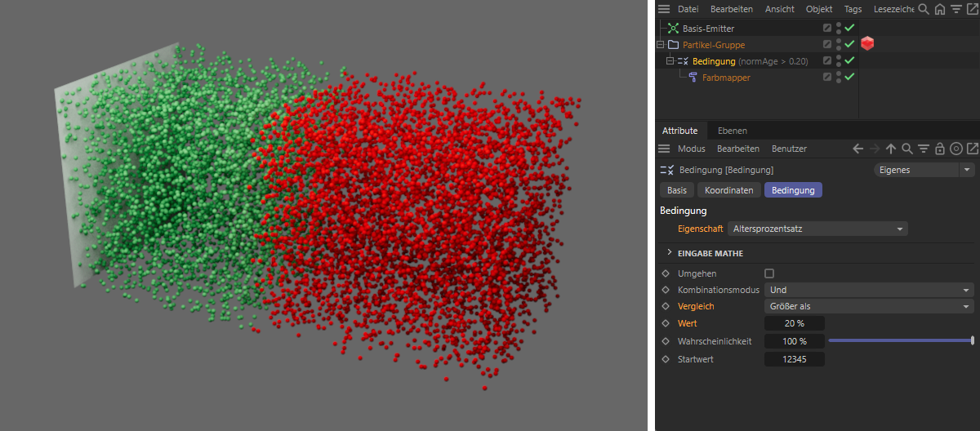Click the new window icon in Attribute Manager
980x431 pixels.
point(972,149)
